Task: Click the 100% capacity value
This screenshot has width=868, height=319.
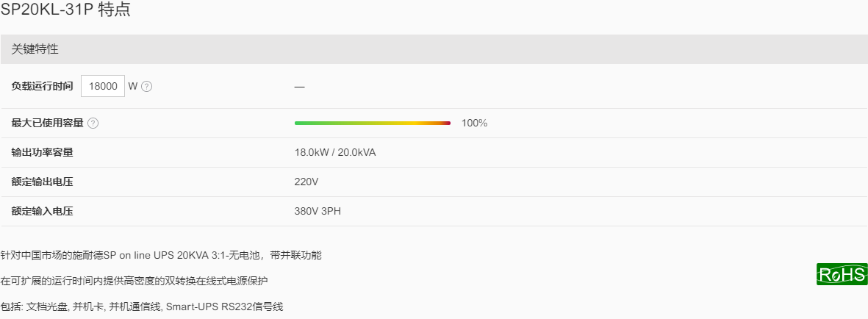Action: click(x=474, y=123)
